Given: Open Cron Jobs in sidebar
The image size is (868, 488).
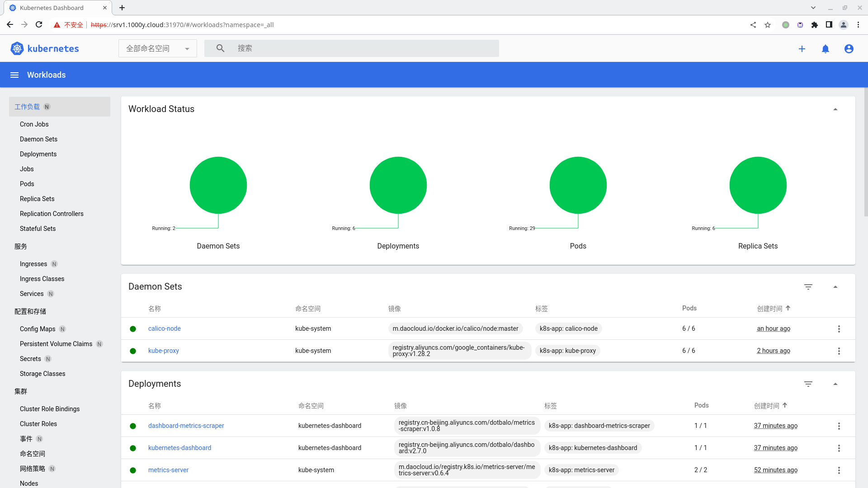Looking at the screenshot, I should [x=34, y=124].
